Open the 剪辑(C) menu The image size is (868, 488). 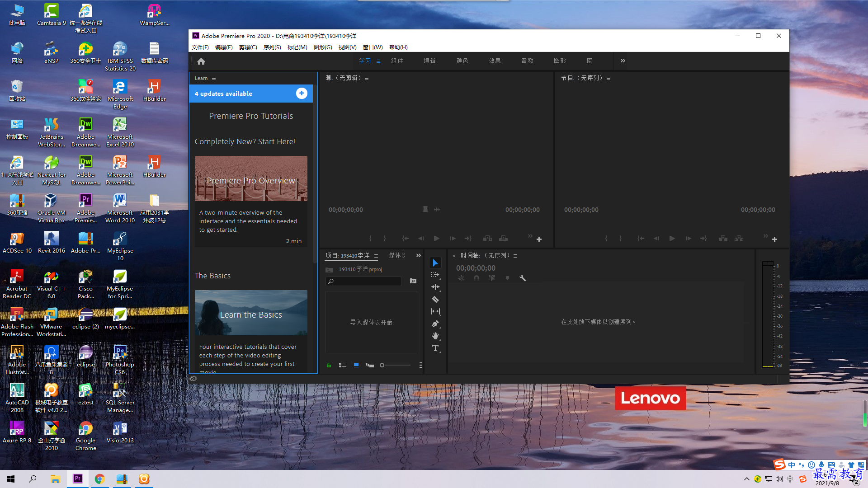pos(248,47)
